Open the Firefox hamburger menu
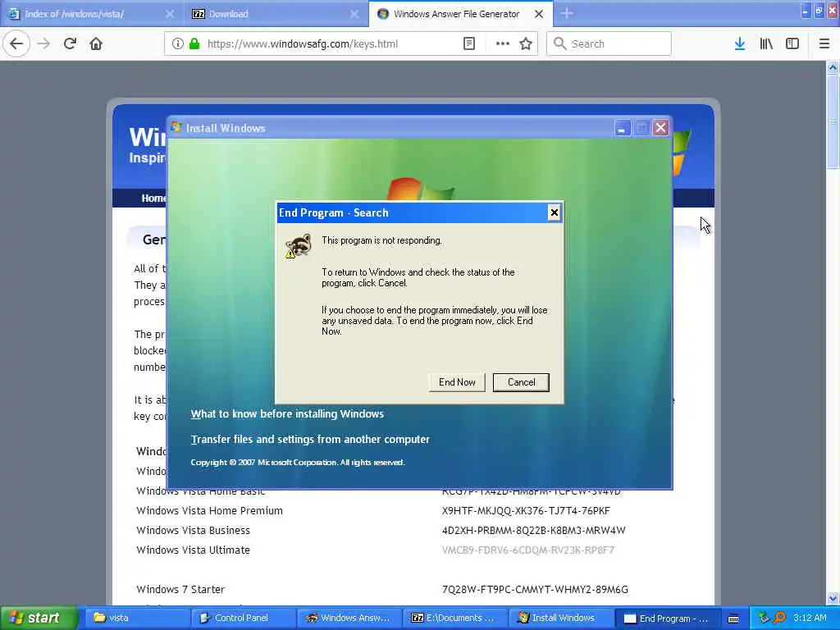The image size is (840, 630). click(824, 43)
